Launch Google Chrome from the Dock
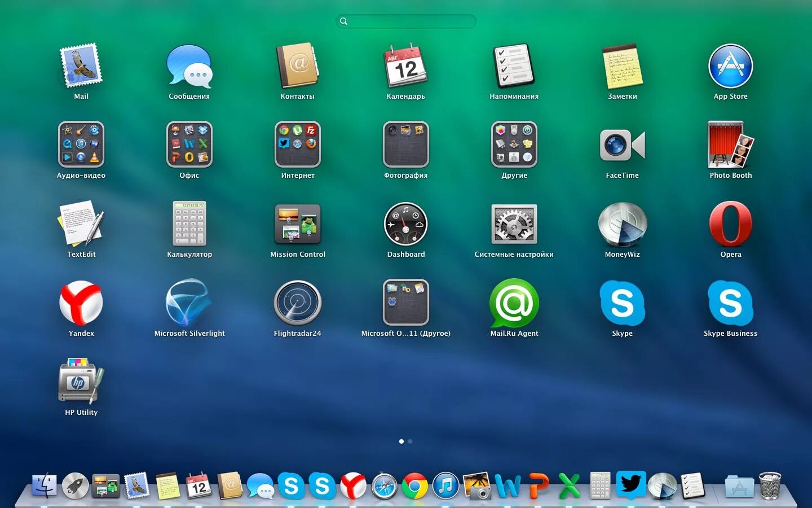812x508 pixels. click(415, 486)
